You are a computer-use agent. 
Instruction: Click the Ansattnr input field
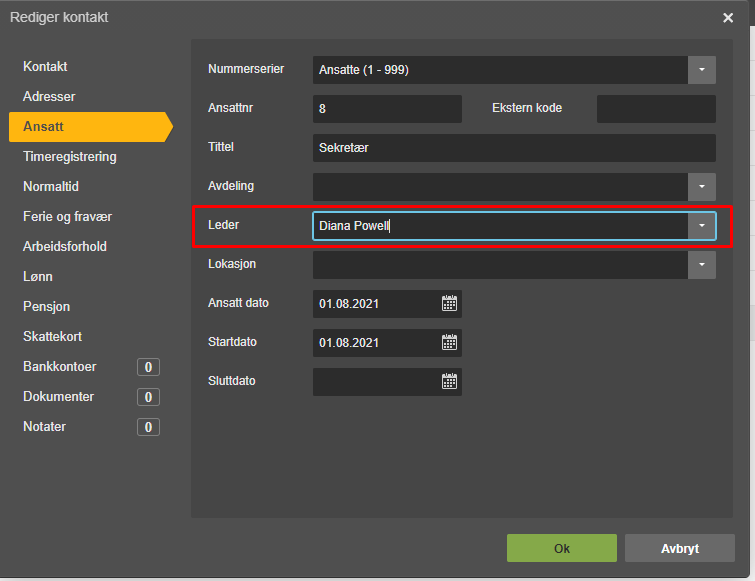tap(387, 109)
